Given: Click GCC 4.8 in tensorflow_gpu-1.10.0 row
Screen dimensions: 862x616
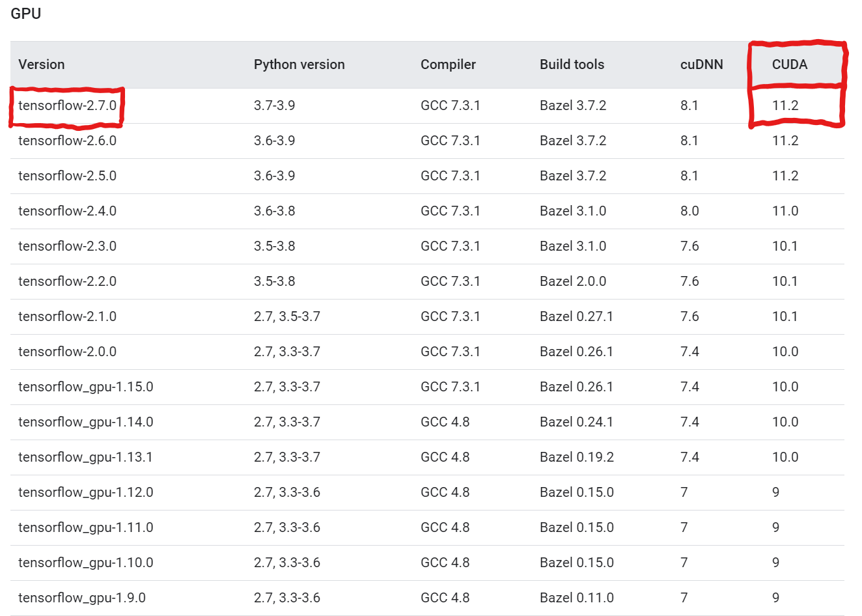Looking at the screenshot, I should [445, 563].
